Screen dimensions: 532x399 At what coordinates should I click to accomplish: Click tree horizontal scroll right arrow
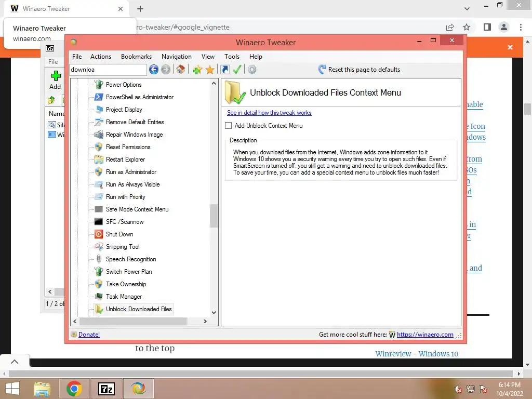pos(205,321)
